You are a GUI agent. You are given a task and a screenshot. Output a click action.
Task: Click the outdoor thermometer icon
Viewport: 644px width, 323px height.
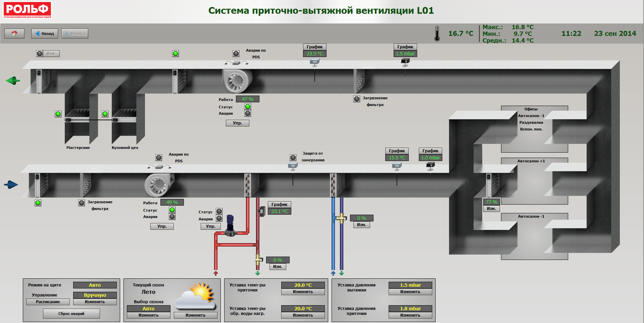click(437, 34)
